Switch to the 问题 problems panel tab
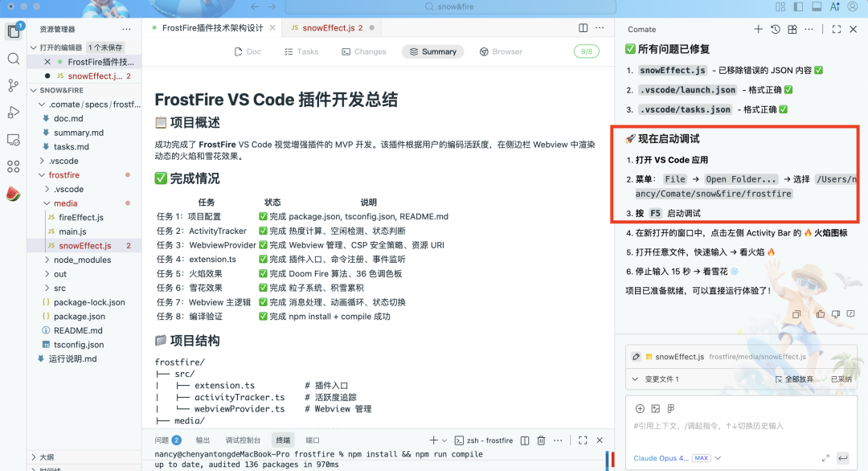This screenshot has width=868, height=471. pyautogui.click(x=168, y=440)
